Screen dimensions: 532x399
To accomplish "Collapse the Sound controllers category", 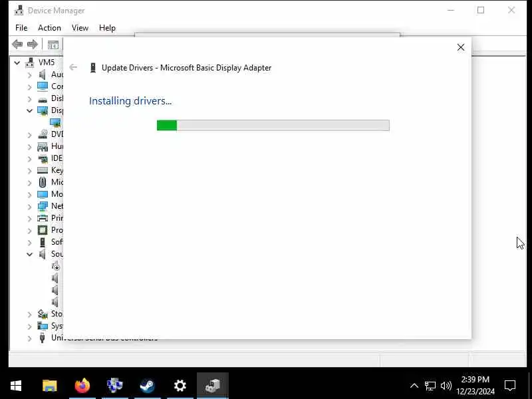I will pos(29,254).
